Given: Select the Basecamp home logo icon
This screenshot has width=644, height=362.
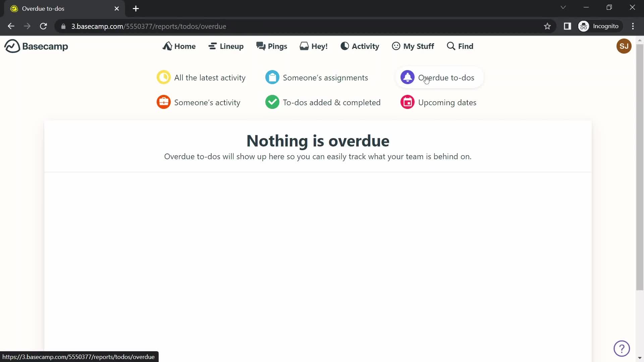Looking at the screenshot, I should pos(11,46).
